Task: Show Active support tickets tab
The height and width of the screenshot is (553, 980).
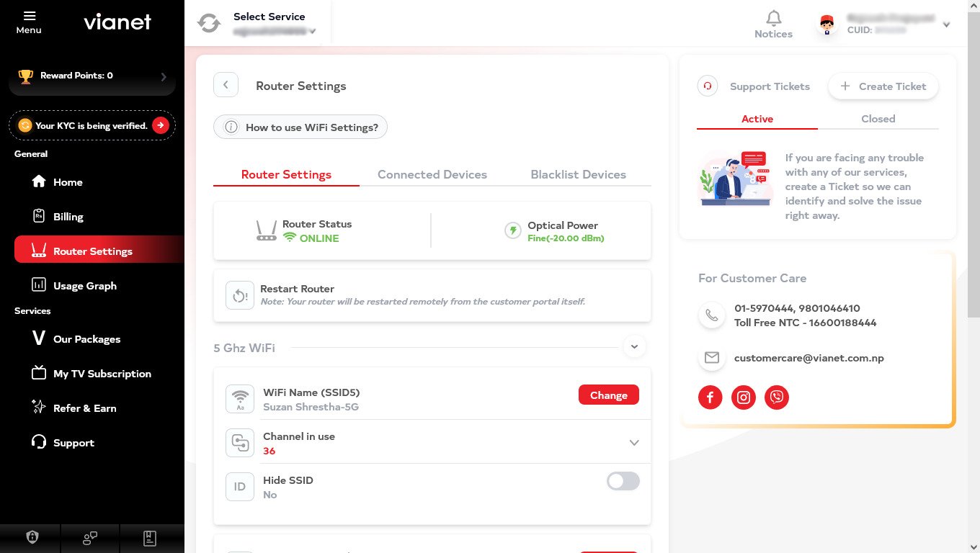Action: 757,119
